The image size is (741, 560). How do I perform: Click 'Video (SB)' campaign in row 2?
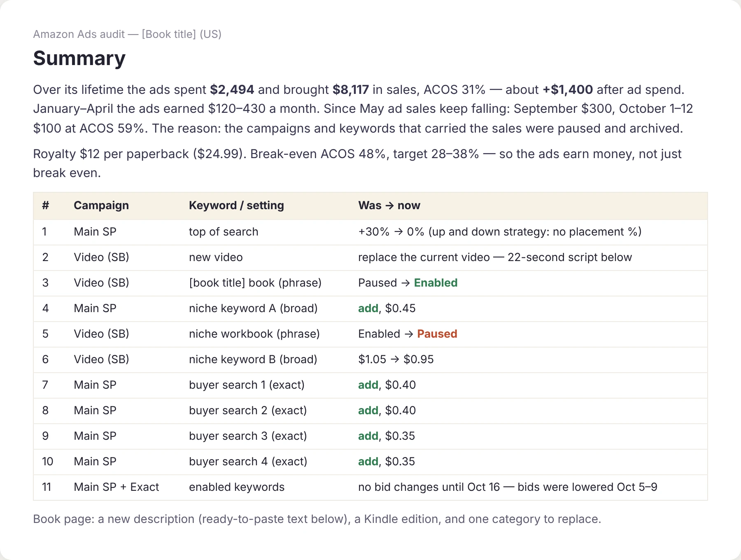(101, 257)
